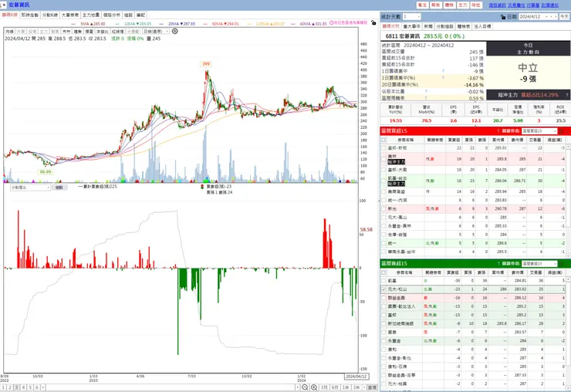Image resolution: width=571 pixels, height=392 pixels.
Task: Click the plus icon beside the 宏碁資訊 title
Action: (x=4, y=5)
